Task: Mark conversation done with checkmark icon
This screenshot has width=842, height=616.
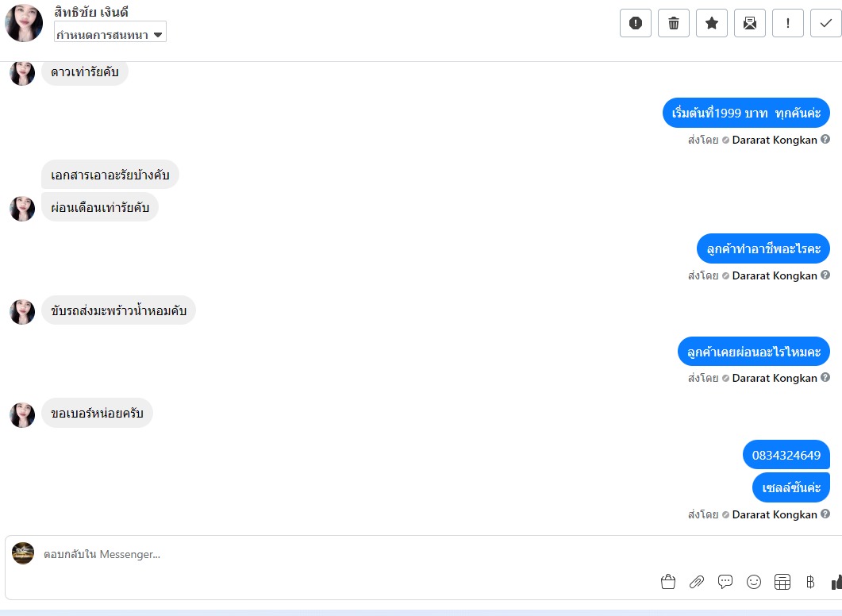Action: tap(826, 23)
